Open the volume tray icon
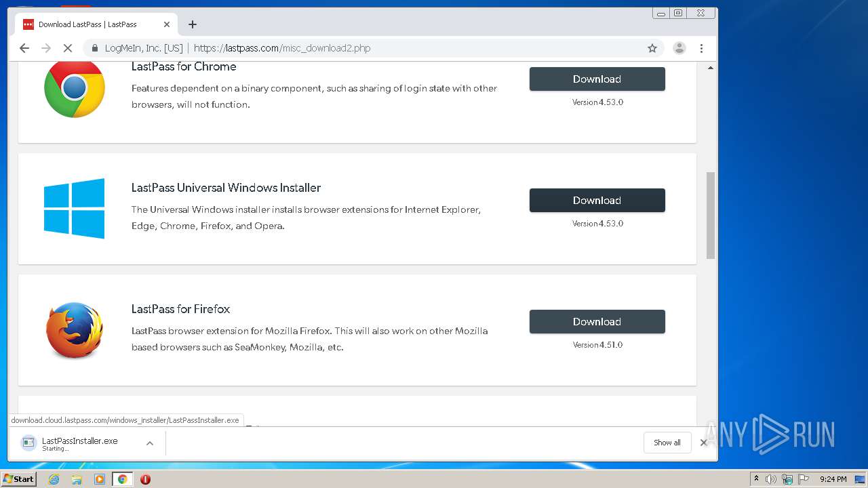This screenshot has height=488, width=868. 771,479
